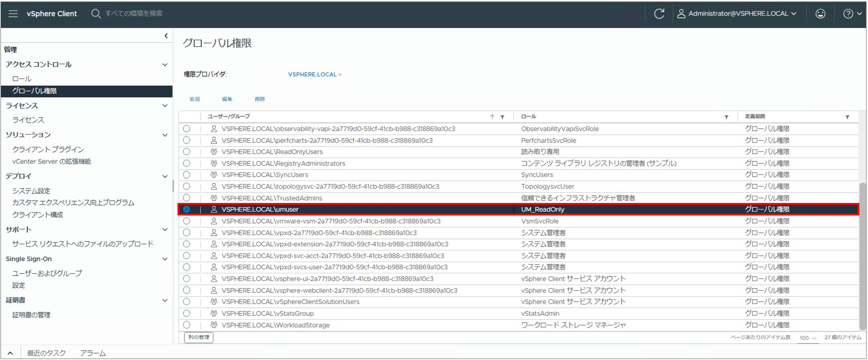Filter the role column
The image size is (868, 360).
(x=726, y=117)
